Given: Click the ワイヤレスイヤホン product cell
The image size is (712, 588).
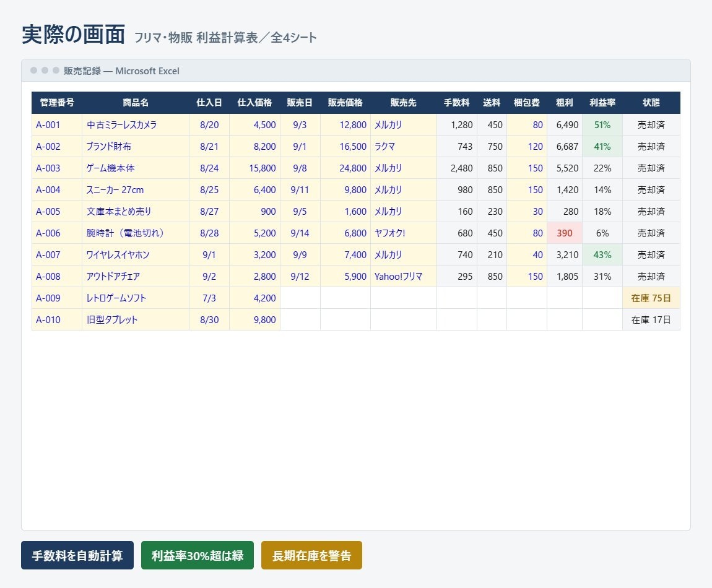Looking at the screenshot, I should tap(136, 255).
